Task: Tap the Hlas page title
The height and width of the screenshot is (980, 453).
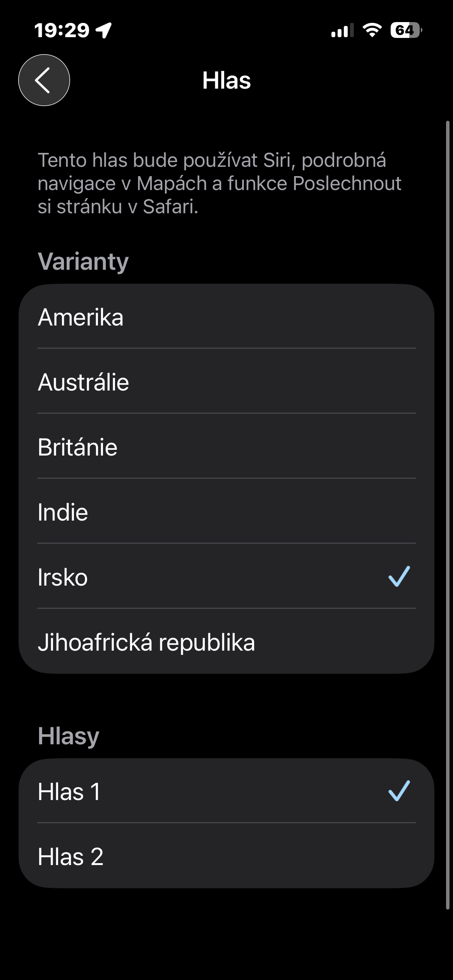Action: tap(226, 81)
